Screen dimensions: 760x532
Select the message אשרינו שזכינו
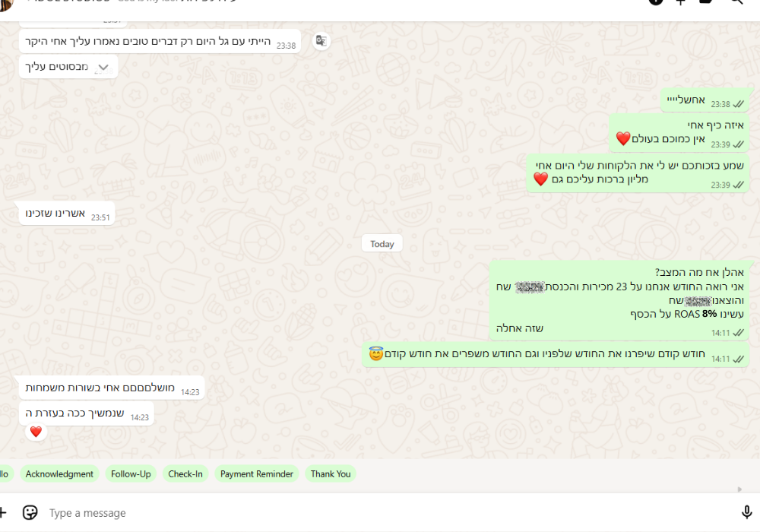coord(67,214)
